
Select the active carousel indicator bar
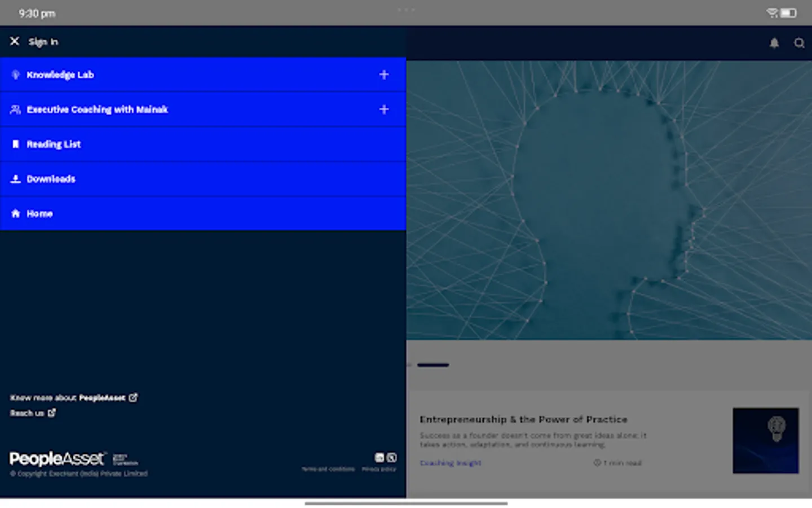click(x=433, y=365)
